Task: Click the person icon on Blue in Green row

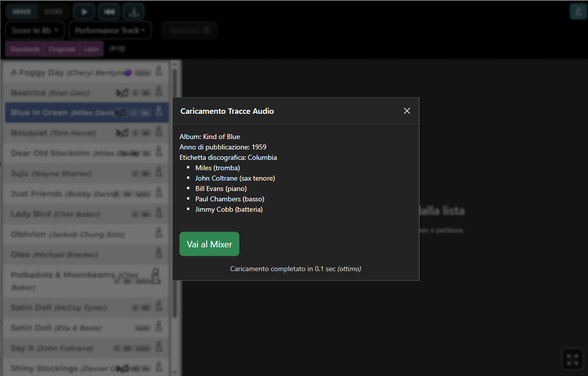Action: [159, 111]
